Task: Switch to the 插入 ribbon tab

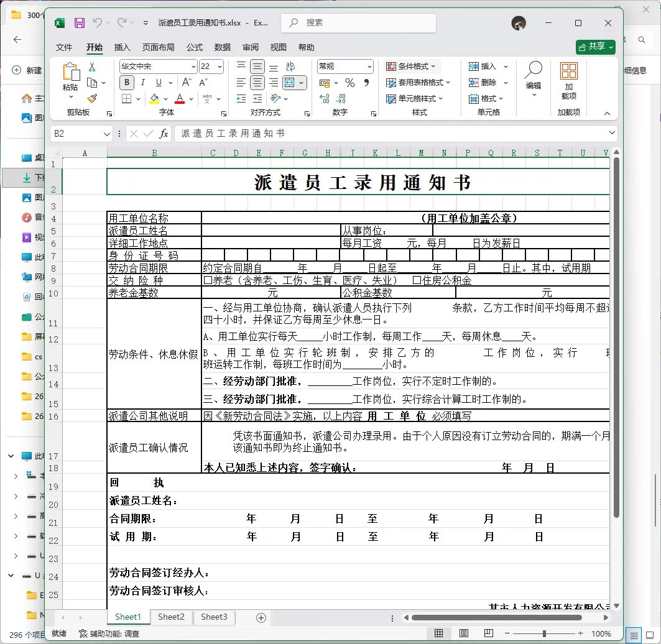Action: (122, 47)
